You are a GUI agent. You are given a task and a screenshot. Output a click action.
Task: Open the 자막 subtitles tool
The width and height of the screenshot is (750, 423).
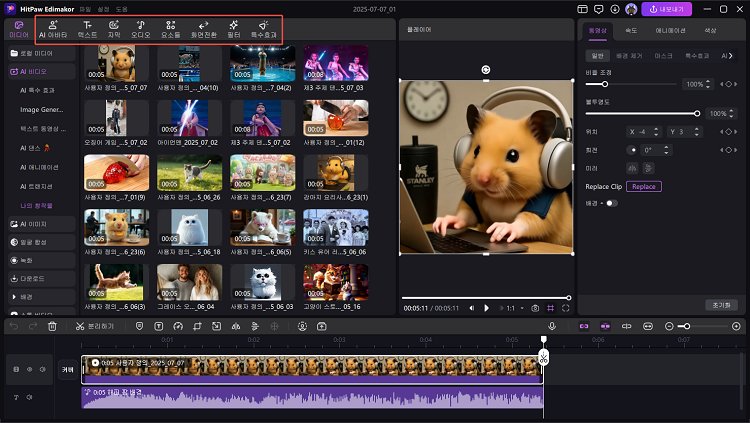coord(114,30)
